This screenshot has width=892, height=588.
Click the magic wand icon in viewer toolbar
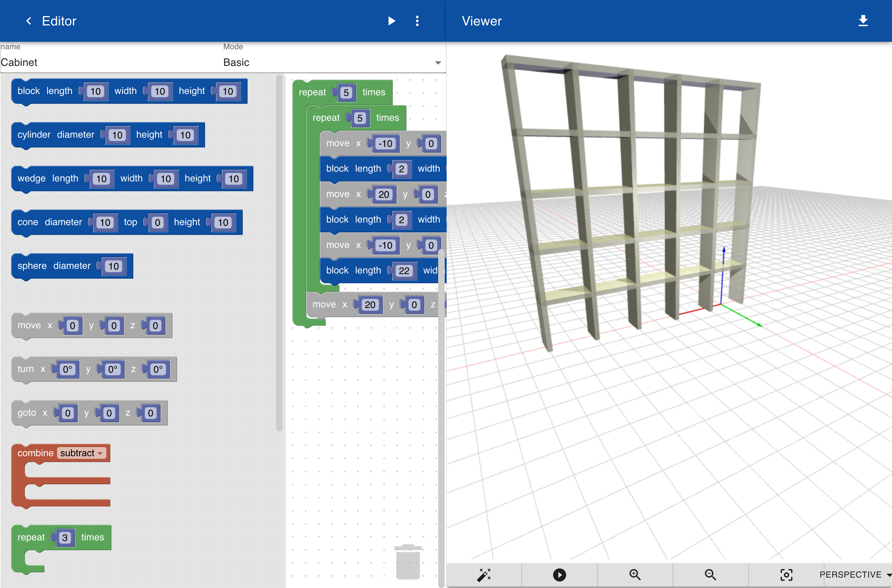[x=484, y=575]
